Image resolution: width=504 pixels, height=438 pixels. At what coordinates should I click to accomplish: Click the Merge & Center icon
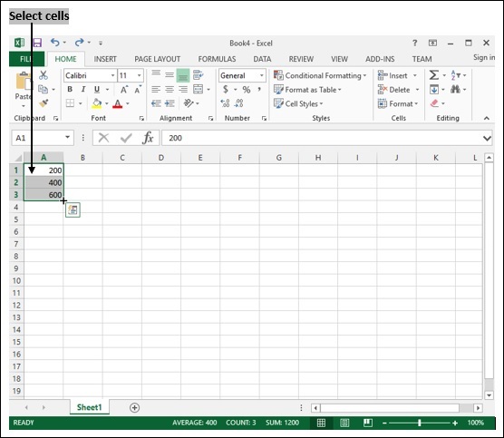click(x=198, y=89)
